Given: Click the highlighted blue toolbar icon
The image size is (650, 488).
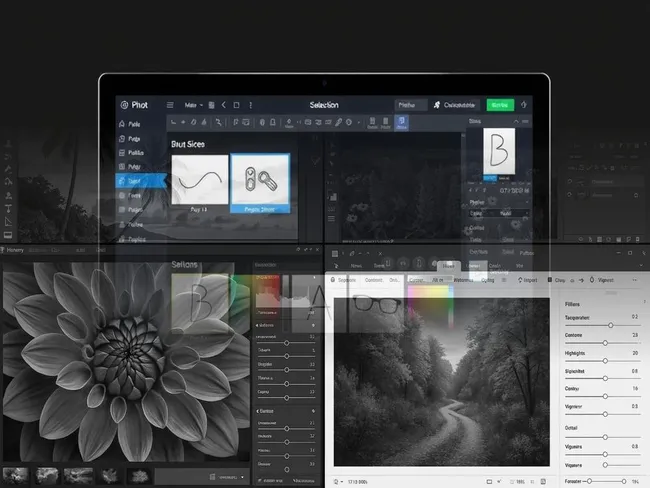Looking at the screenshot, I should [401, 123].
